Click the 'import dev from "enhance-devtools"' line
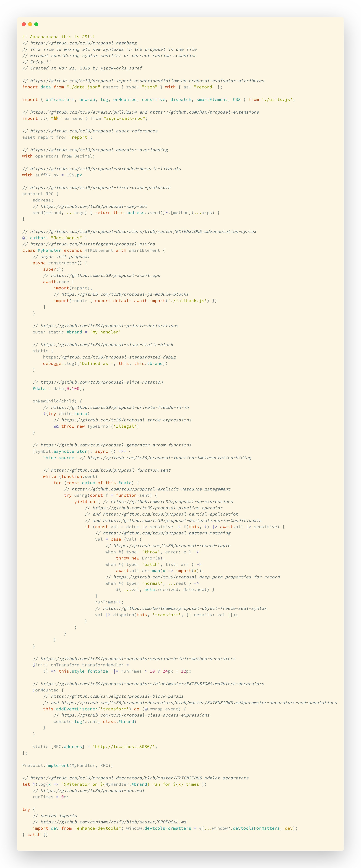Viewport: 361px width, 868px height. pyautogui.click(x=165, y=828)
